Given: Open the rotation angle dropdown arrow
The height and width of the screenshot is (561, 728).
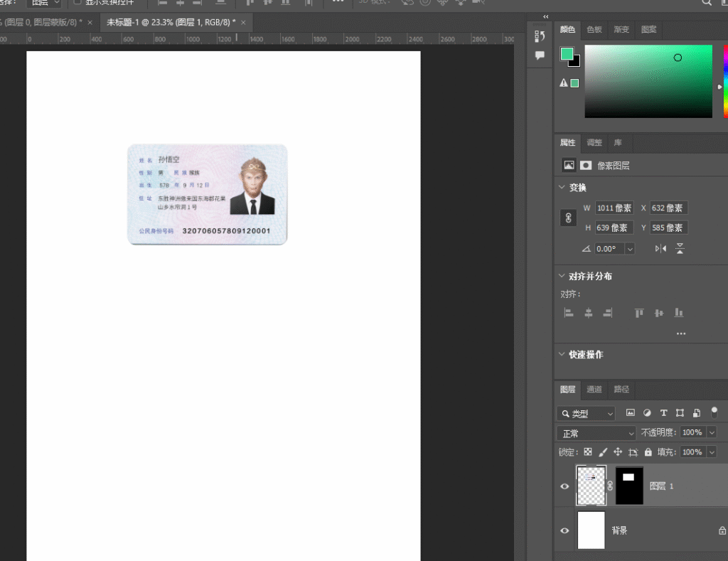Looking at the screenshot, I should pos(630,249).
